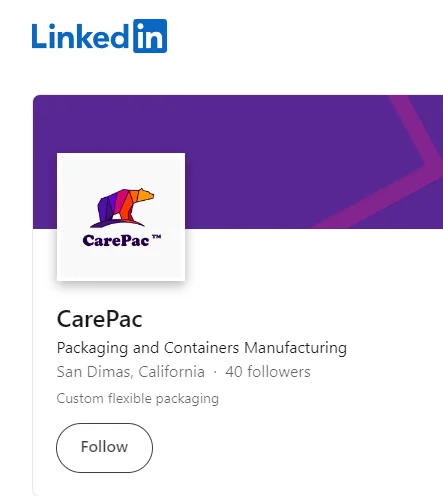Click 'Packaging and Containers Manufacturing' industry text

(x=202, y=348)
